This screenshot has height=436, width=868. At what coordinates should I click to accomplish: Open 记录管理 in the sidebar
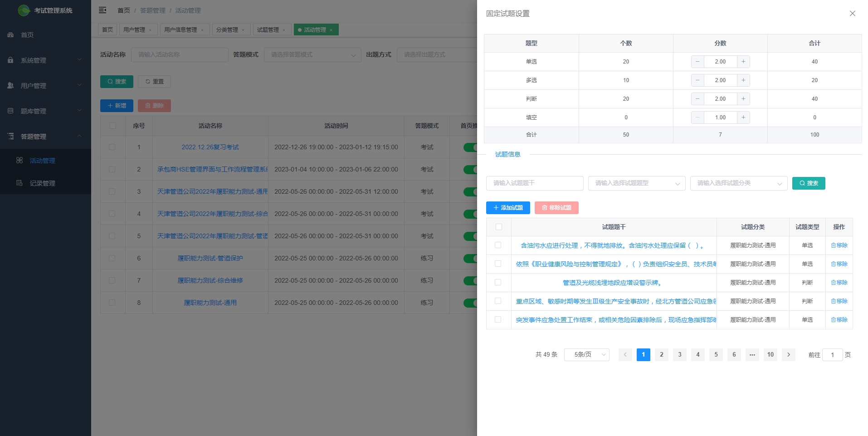[x=45, y=183]
